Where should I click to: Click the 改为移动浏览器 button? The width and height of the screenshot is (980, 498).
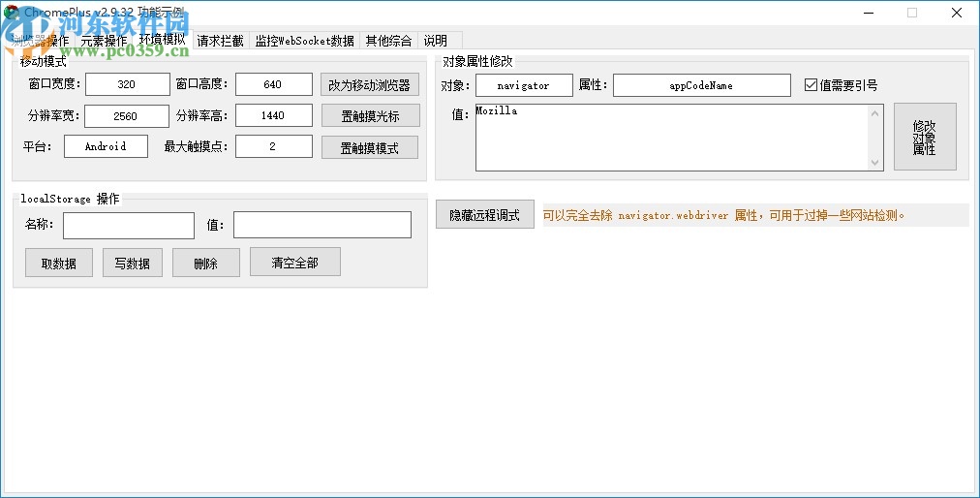click(370, 85)
